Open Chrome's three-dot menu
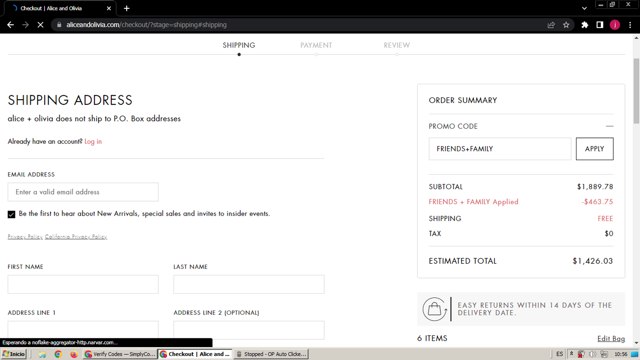This screenshot has height=360, width=640. click(x=630, y=25)
